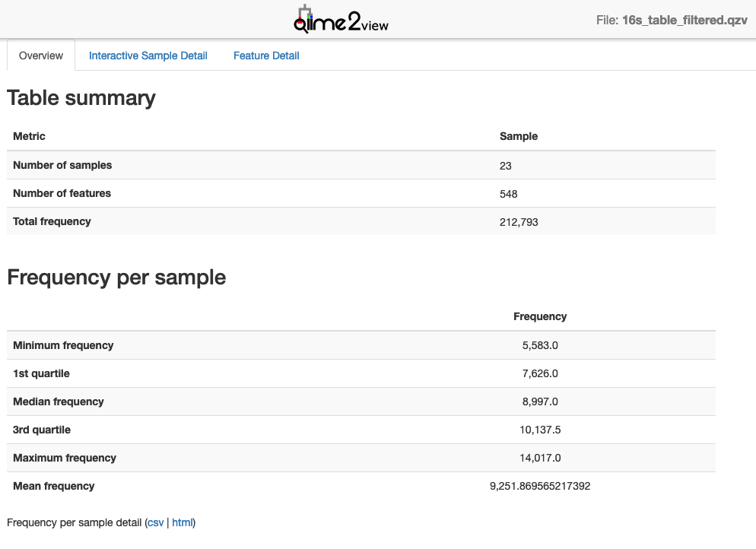
Task: Select the Table summary heading
Action: 81,98
